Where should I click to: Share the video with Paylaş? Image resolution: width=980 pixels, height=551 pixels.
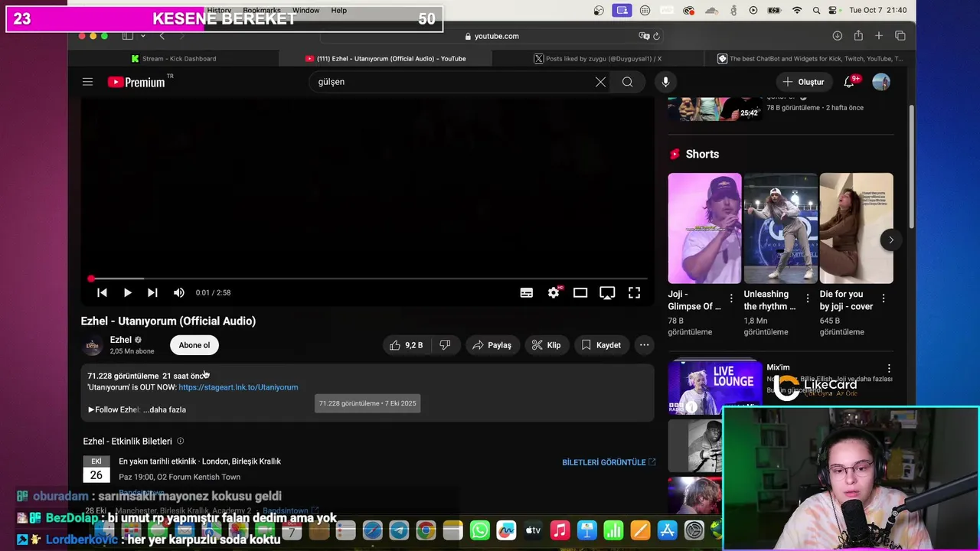click(492, 345)
